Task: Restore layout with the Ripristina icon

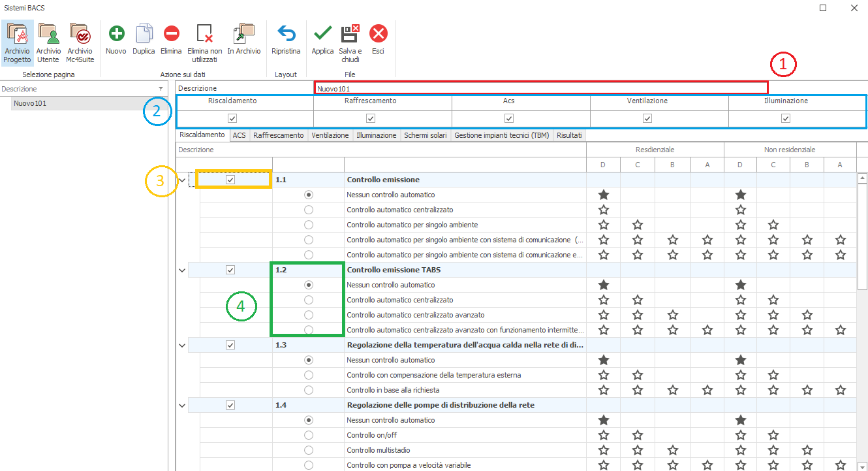Action: pos(286,35)
